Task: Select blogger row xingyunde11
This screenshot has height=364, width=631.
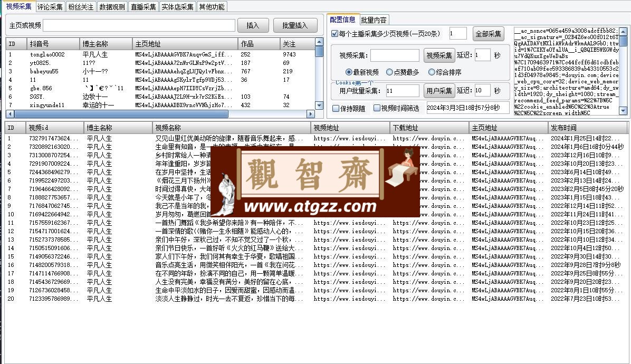Action: [161, 105]
